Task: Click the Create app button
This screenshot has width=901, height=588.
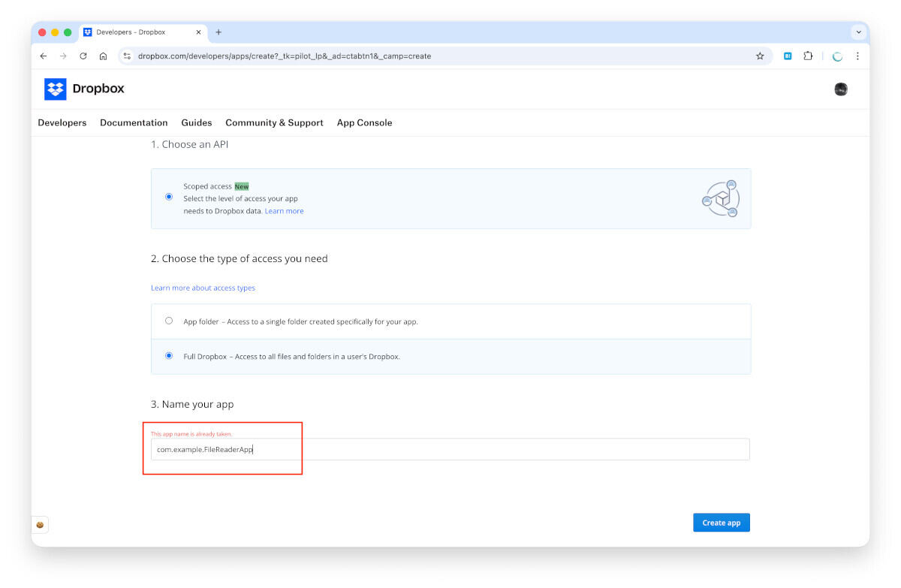Action: pyautogui.click(x=721, y=523)
